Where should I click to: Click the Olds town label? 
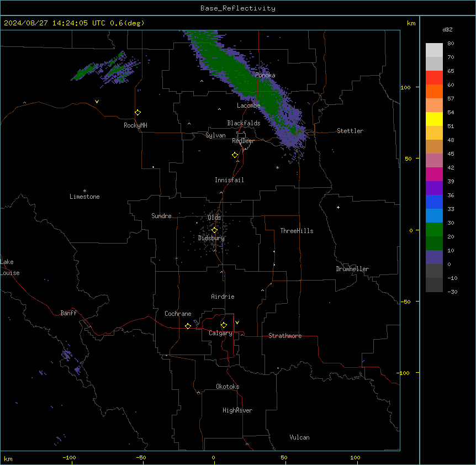(x=214, y=218)
